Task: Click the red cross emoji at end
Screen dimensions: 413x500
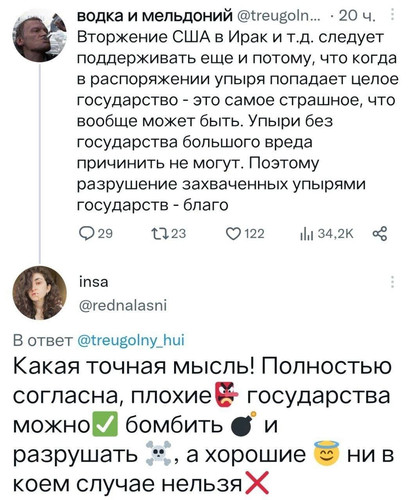Action: [257, 482]
